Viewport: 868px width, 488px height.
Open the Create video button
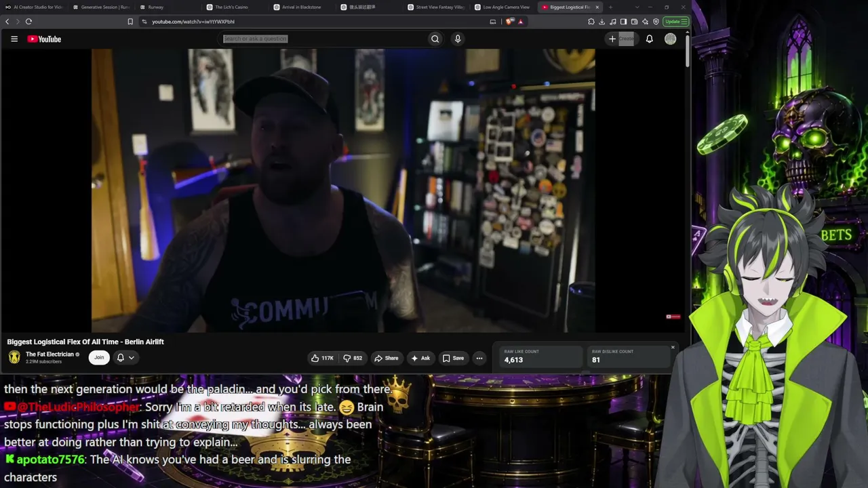[620, 39]
